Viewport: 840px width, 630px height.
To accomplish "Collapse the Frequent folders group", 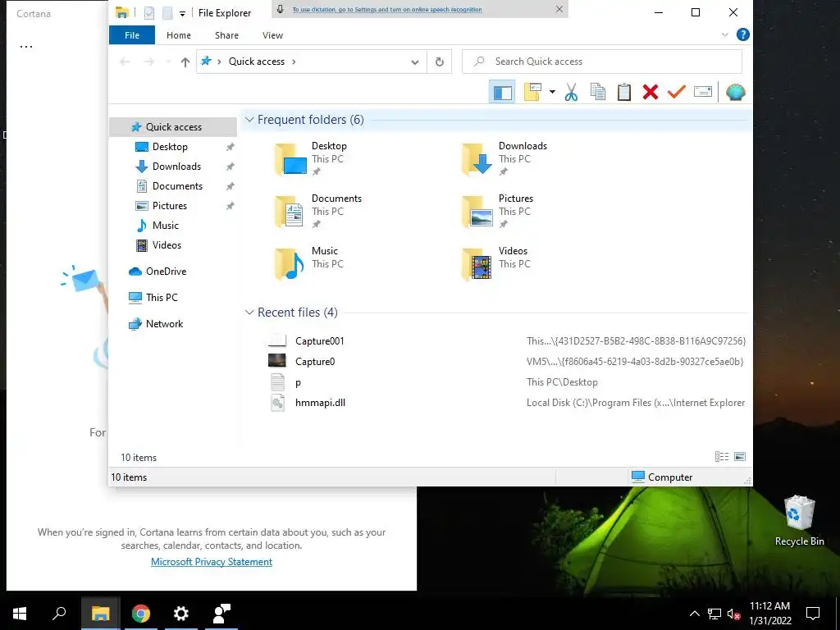I will 249,120.
